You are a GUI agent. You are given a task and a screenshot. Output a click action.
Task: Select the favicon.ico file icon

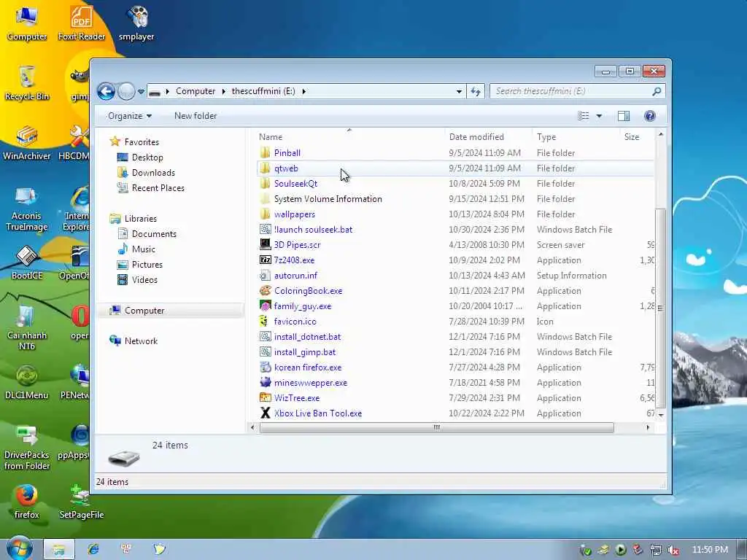(265, 322)
